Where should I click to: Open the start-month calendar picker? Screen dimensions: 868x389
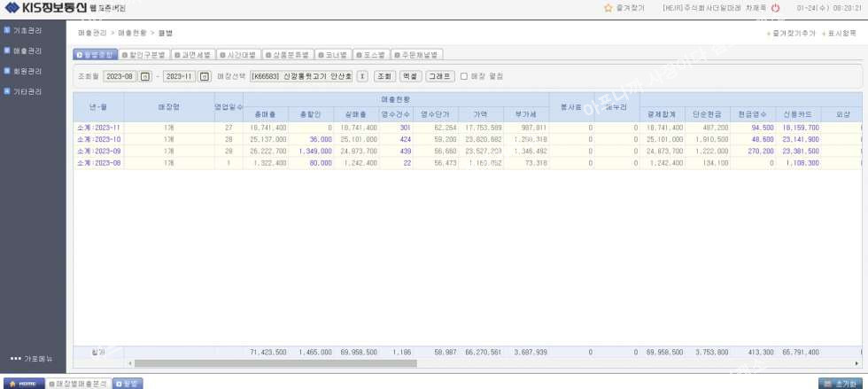[146, 76]
